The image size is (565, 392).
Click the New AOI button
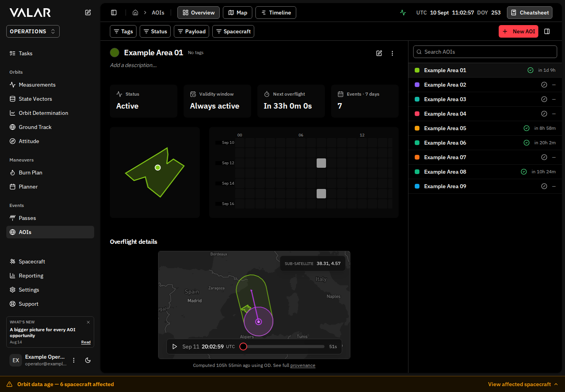pos(518,31)
